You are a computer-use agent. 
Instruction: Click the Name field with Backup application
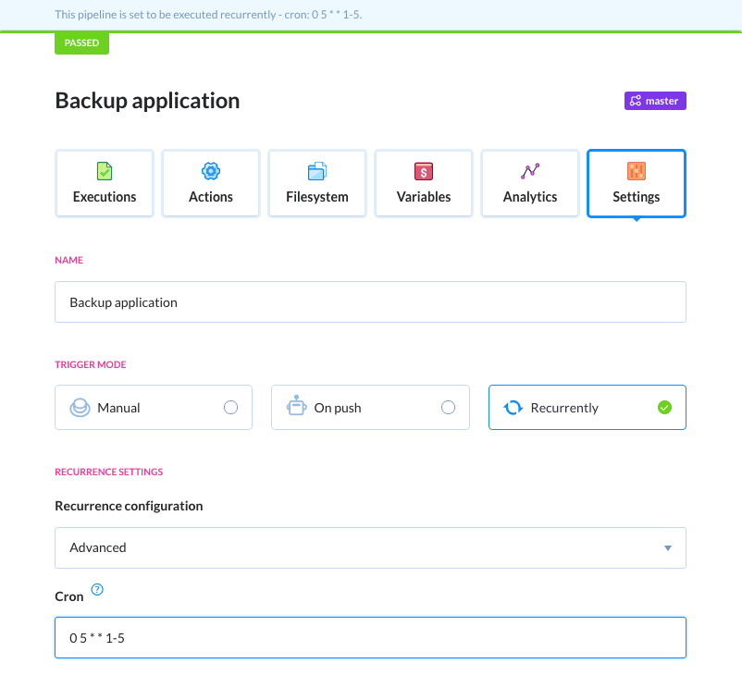click(x=370, y=302)
